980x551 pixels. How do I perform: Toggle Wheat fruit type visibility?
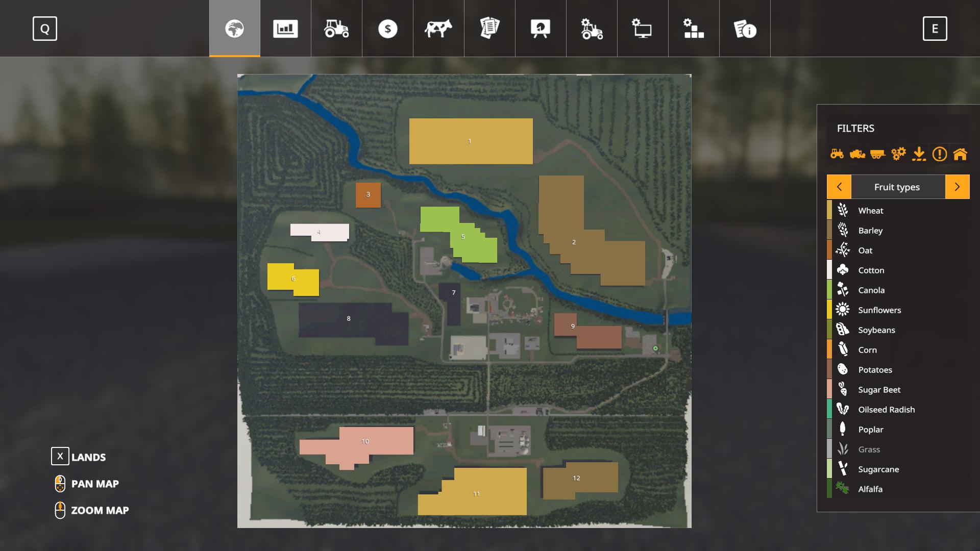point(870,210)
